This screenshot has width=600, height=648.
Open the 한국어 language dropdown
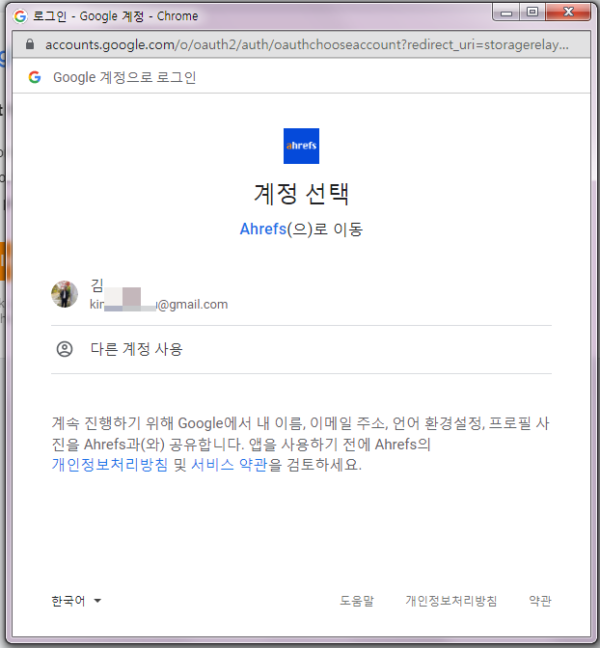[x=76, y=601]
